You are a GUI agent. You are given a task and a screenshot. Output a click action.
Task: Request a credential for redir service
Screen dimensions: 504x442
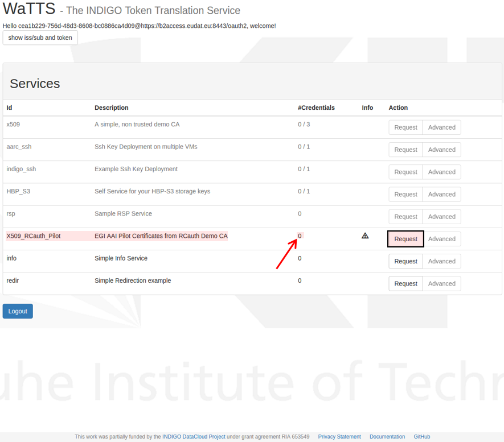coord(405,283)
